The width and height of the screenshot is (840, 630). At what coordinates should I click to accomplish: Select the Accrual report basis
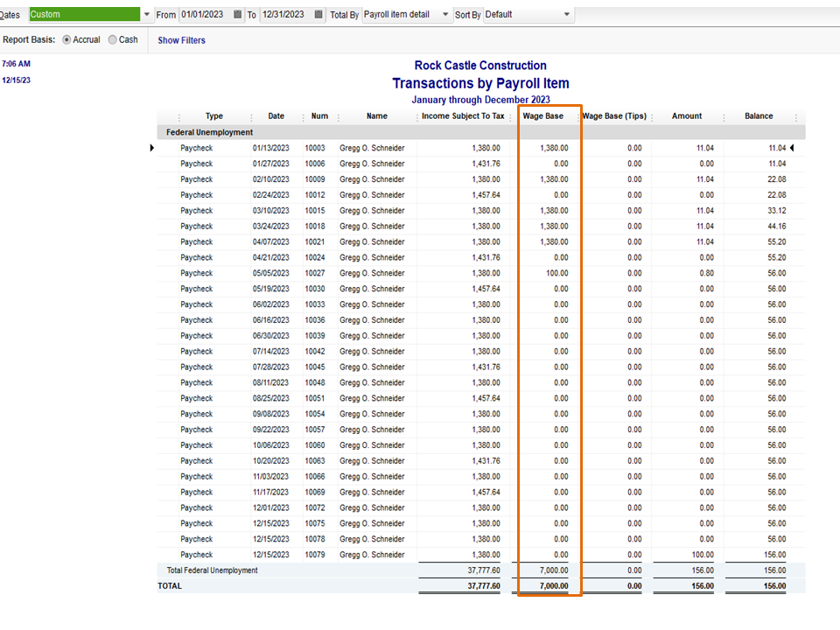[x=67, y=40]
